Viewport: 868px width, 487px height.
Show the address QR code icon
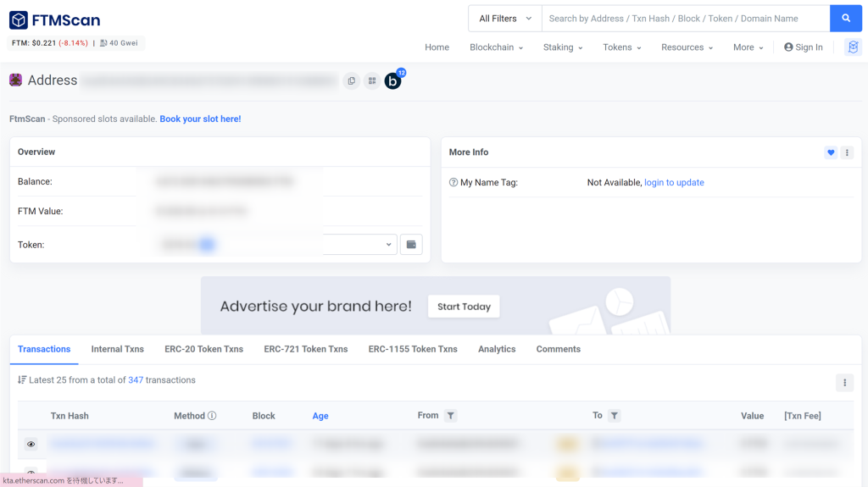(x=372, y=80)
